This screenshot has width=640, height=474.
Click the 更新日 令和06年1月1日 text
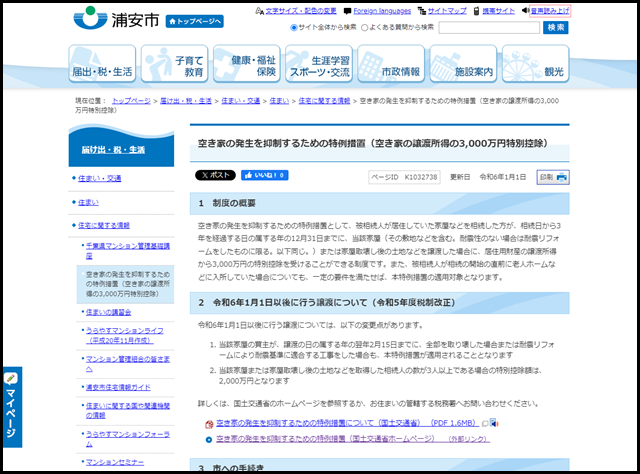pyautogui.click(x=488, y=177)
